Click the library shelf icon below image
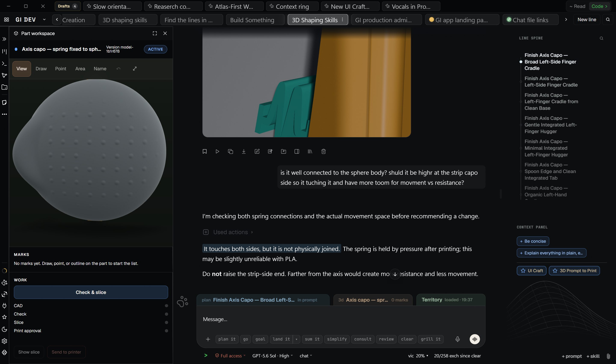Screen dimensions: 616x364 pos(310,151)
